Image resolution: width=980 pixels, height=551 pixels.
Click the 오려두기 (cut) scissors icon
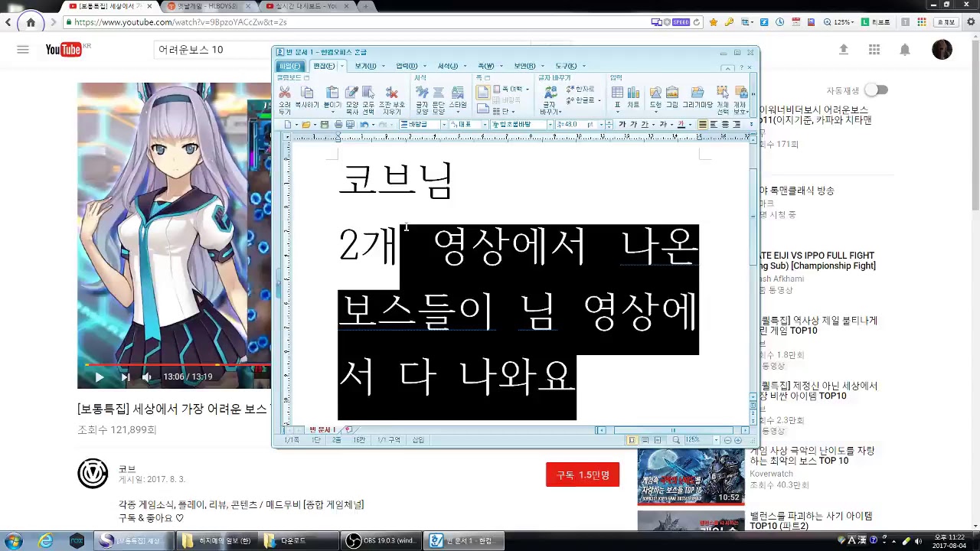(x=285, y=98)
